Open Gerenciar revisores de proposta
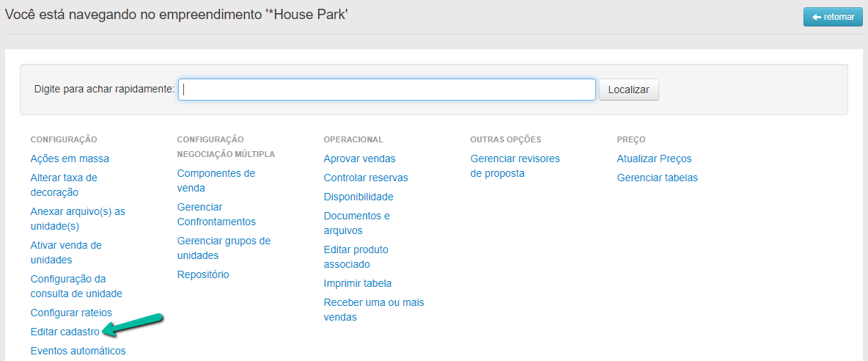 [x=515, y=166]
